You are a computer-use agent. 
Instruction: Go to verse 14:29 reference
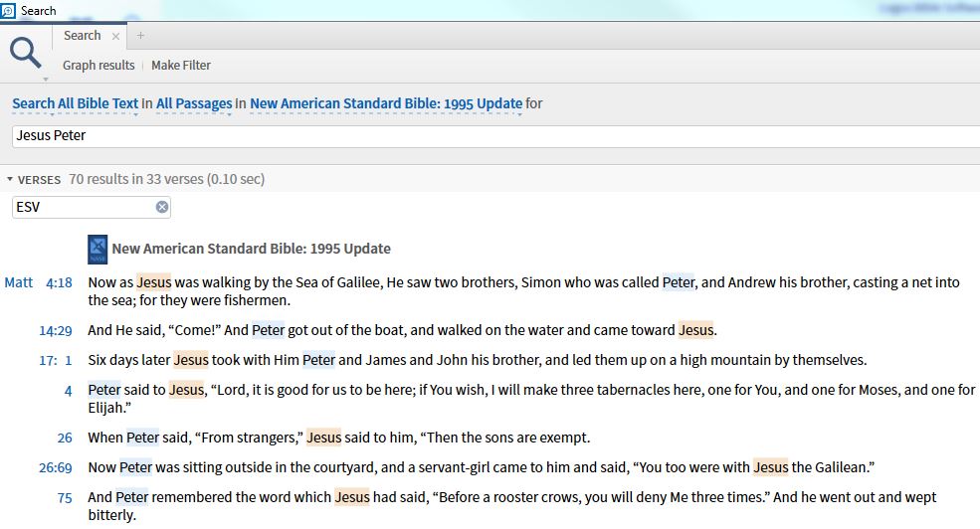[56, 330]
